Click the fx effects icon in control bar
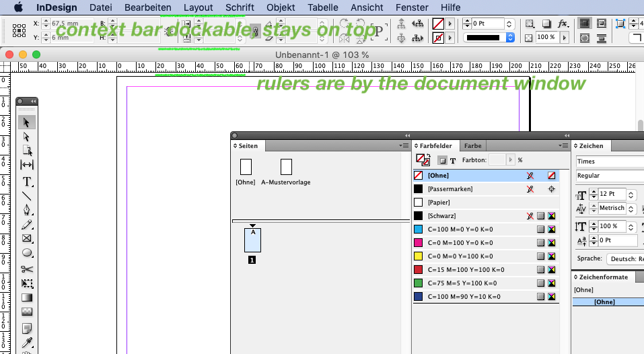The height and width of the screenshot is (354, 644). (563, 24)
